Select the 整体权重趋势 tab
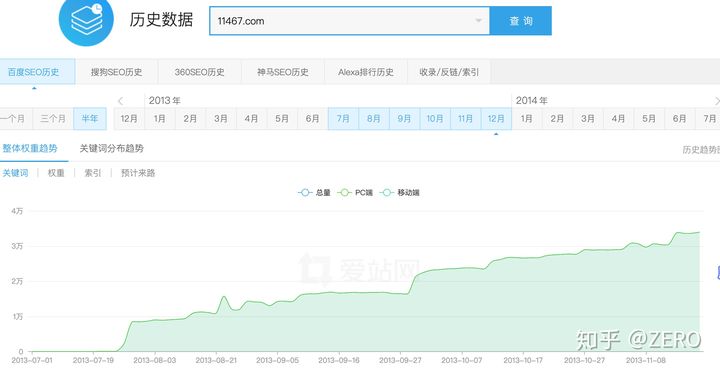Image resolution: width=720 pixels, height=369 pixels. (x=30, y=148)
